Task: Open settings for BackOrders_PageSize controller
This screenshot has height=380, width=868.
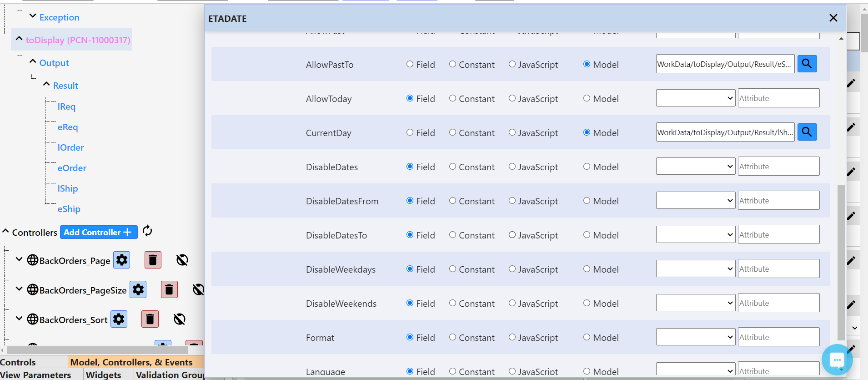Action: 138,289
